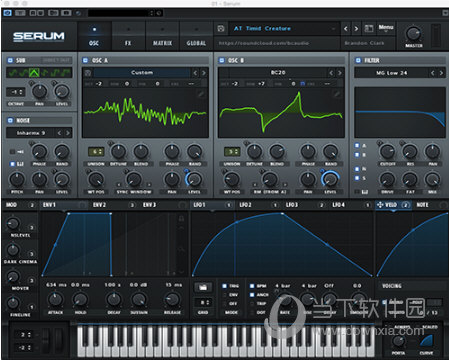Screen dimensions: 449x360
Task: Select next OSC B wavetable arrow
Action: tap(340, 73)
